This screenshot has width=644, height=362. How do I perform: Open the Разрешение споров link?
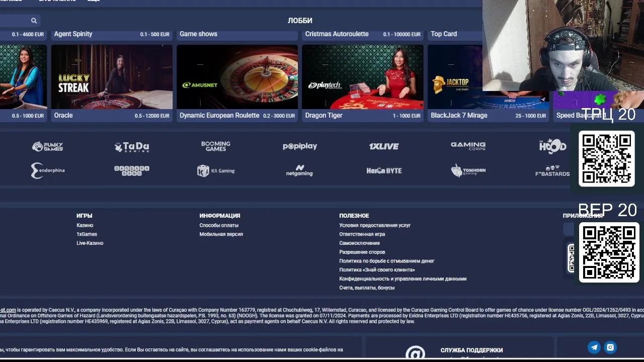click(x=362, y=252)
